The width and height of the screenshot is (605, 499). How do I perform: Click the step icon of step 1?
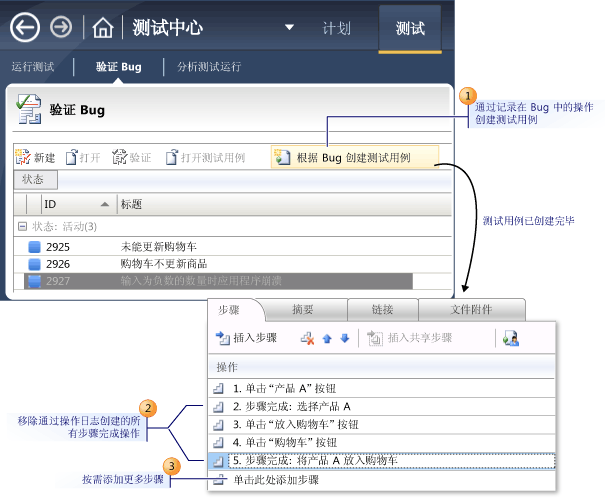218,388
